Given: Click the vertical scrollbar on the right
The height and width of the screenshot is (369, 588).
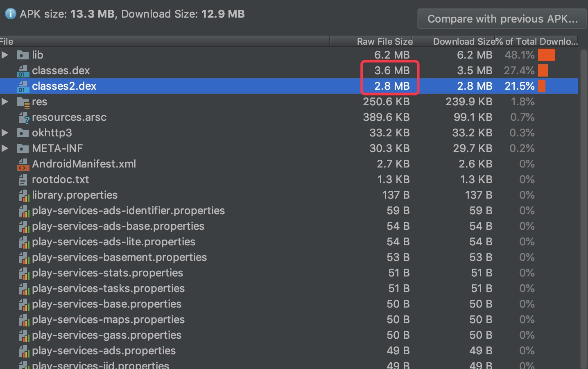Looking at the screenshot, I should [584, 205].
